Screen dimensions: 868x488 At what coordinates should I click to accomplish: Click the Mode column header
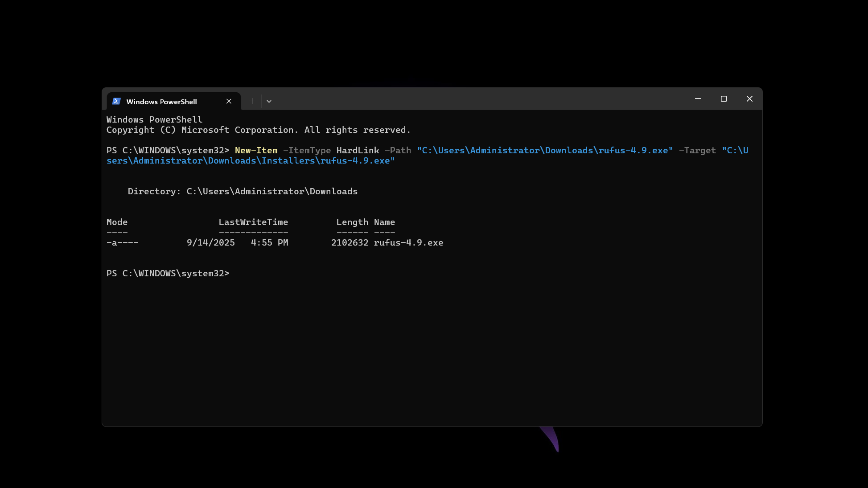[x=117, y=222]
